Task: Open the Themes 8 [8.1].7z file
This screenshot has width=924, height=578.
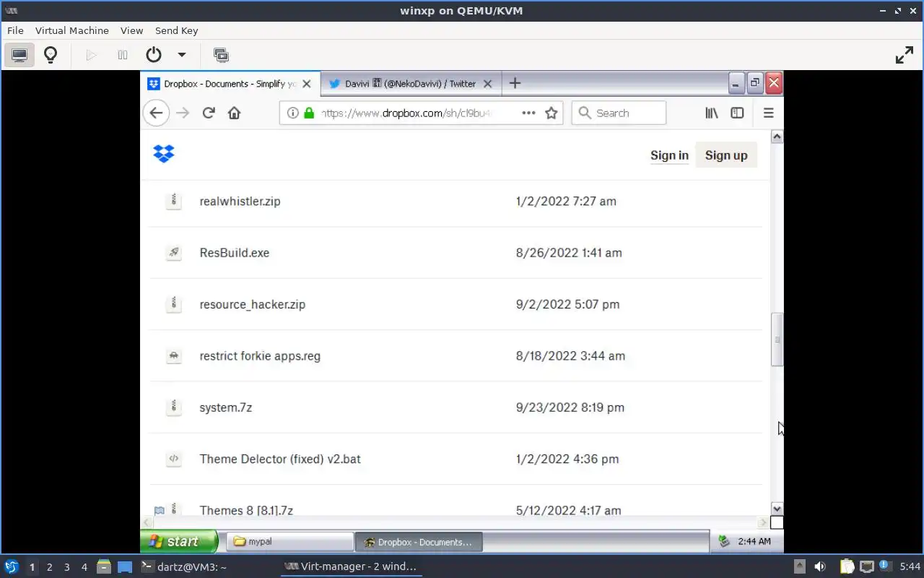Action: pyautogui.click(x=246, y=510)
